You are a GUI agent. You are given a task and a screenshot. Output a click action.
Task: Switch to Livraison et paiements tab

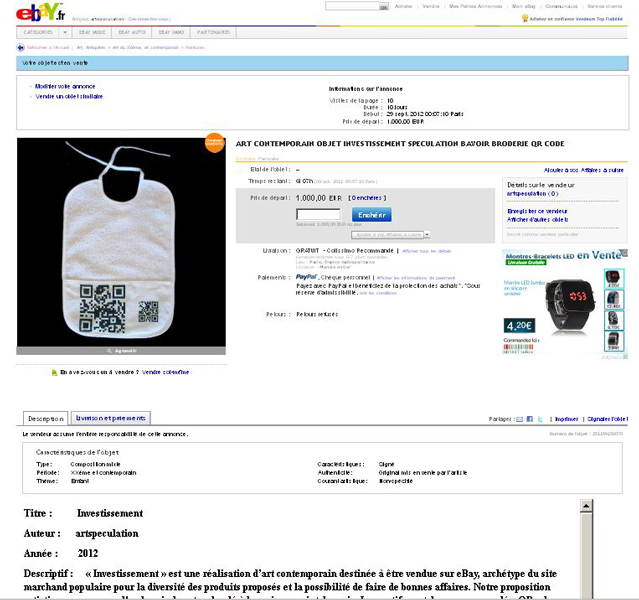click(111, 418)
